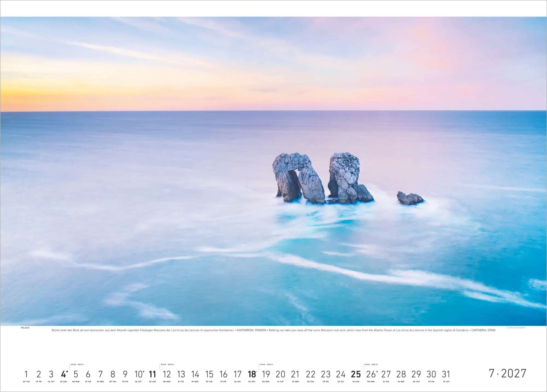Select date 30 in the calendar row
Screen dimensions: 547x392
point(431,374)
